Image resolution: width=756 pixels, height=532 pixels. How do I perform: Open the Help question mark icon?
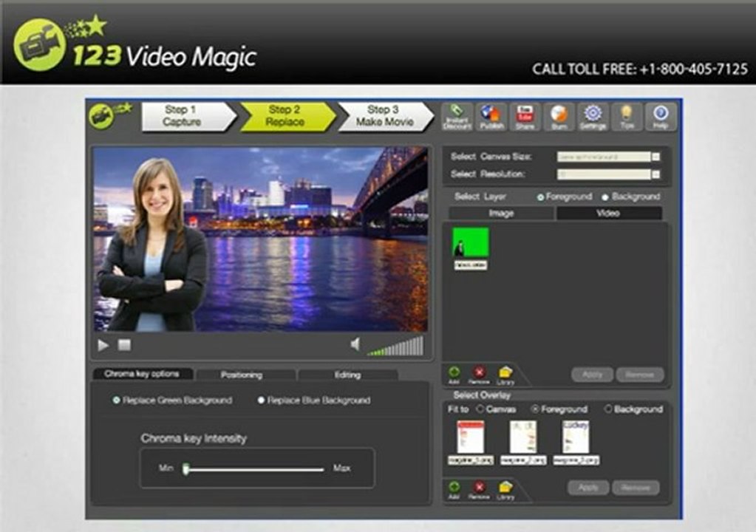tap(661, 117)
